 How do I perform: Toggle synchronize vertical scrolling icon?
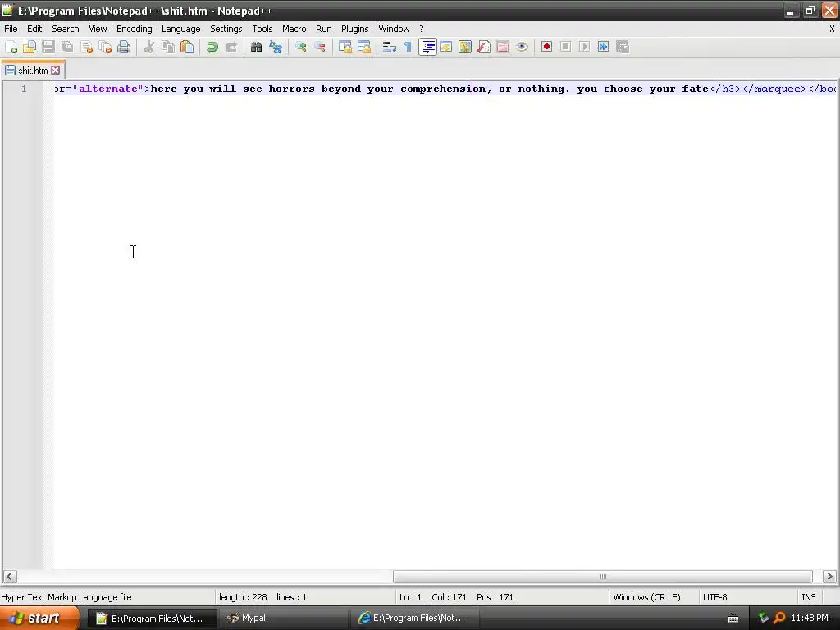pyautogui.click(x=345, y=47)
